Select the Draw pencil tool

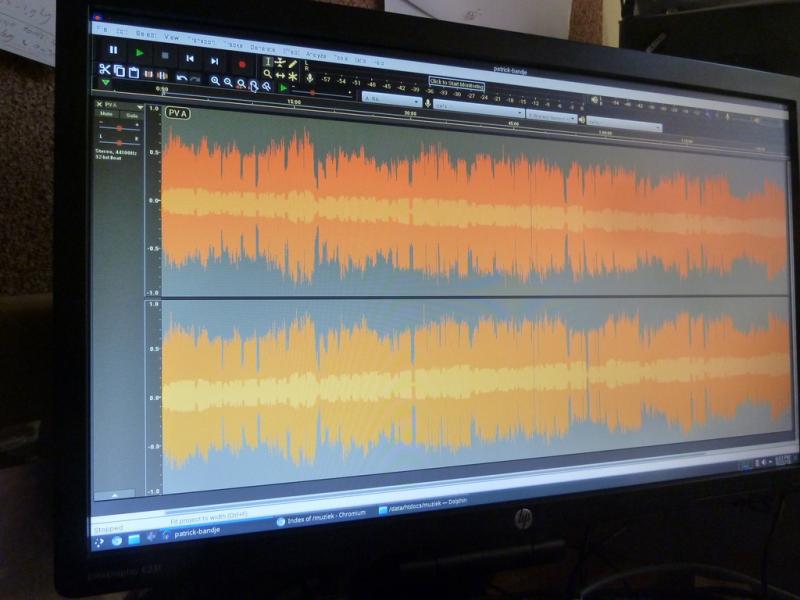[293, 64]
